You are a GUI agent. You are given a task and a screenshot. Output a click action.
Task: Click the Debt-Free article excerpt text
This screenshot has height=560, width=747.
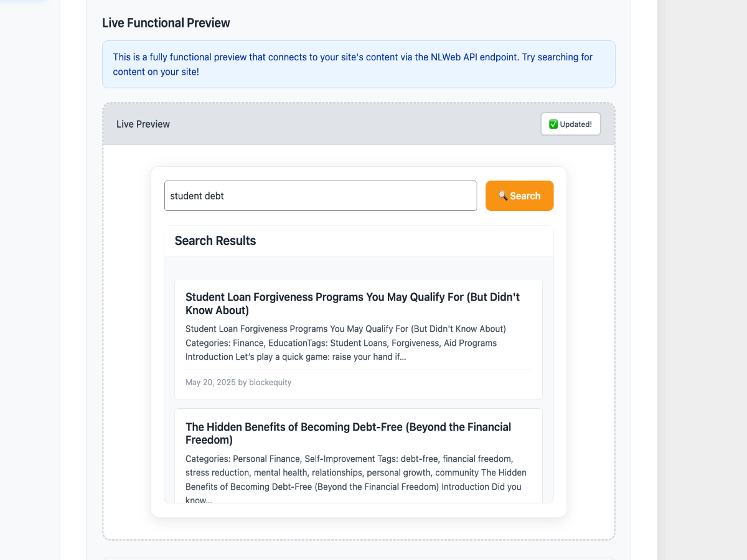coord(356,479)
